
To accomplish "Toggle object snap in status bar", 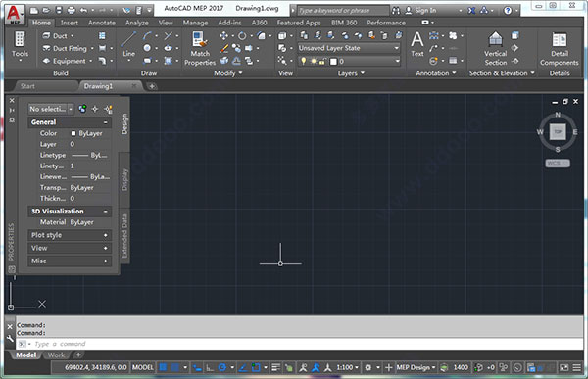I will click(x=256, y=367).
